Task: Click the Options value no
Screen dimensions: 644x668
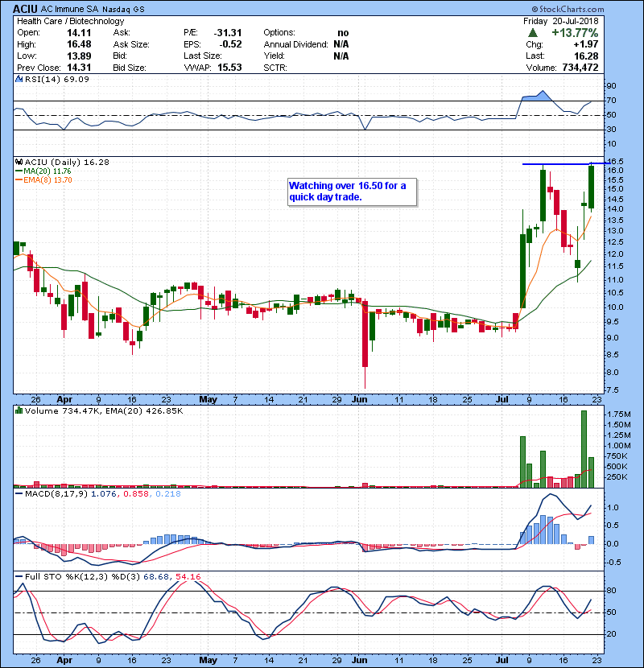Action: click(343, 33)
